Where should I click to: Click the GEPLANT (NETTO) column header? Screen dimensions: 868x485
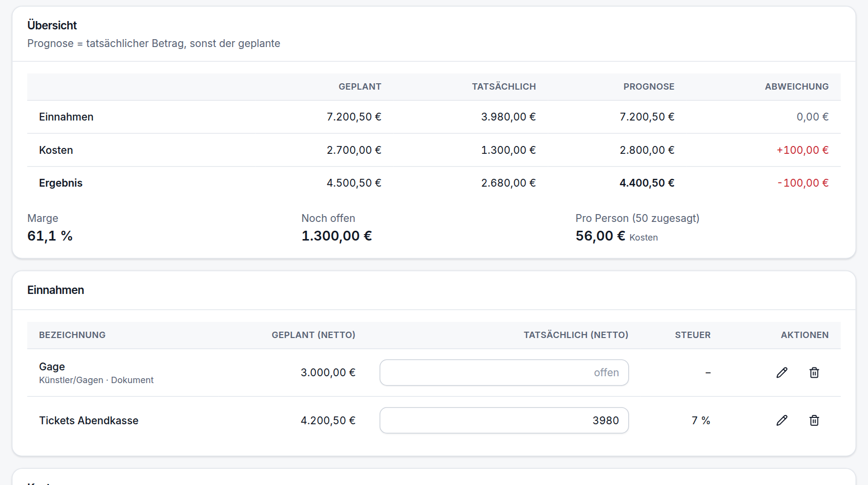coord(313,335)
